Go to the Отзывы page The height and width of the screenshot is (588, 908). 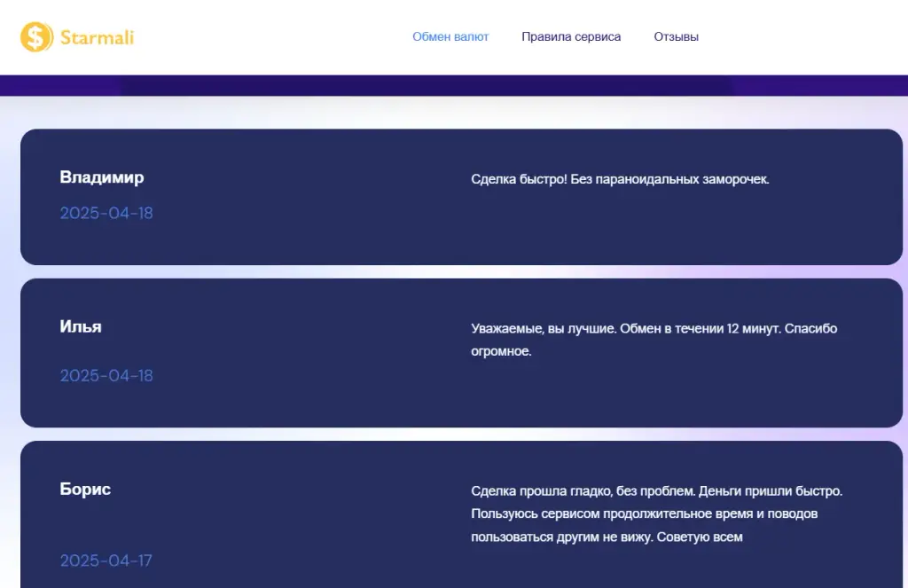coord(676,36)
